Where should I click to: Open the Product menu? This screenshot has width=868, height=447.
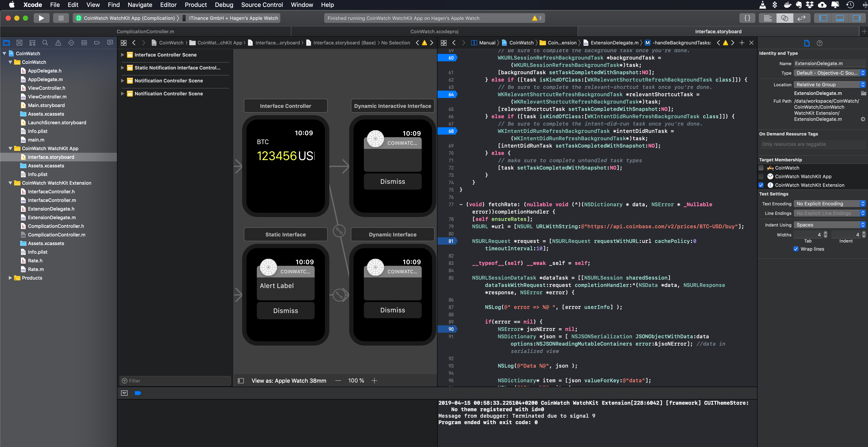pos(196,5)
